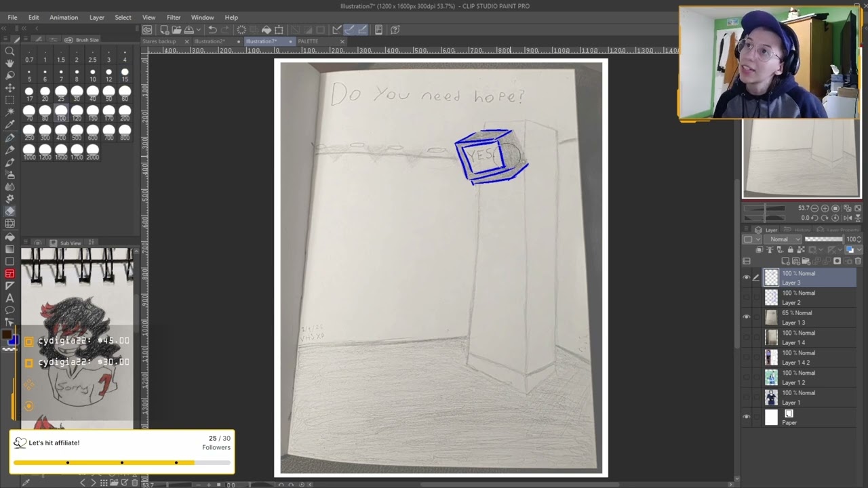868x488 pixels.
Task: Select the Zoom magnifier tool
Action: click(9, 51)
